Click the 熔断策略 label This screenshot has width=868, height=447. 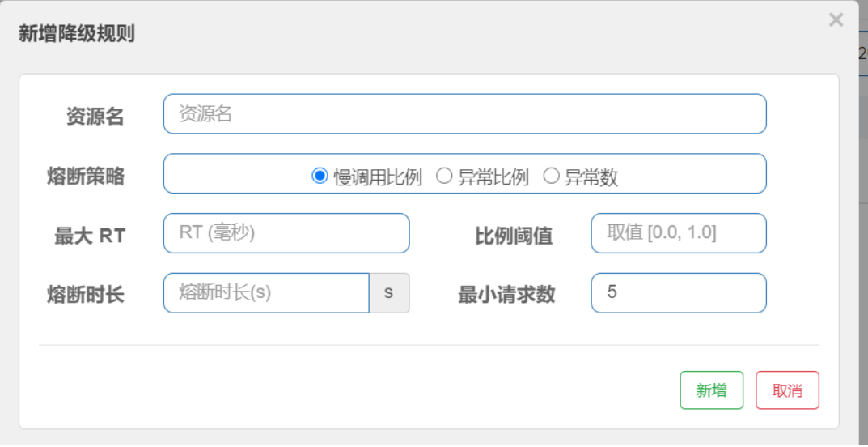(x=86, y=177)
